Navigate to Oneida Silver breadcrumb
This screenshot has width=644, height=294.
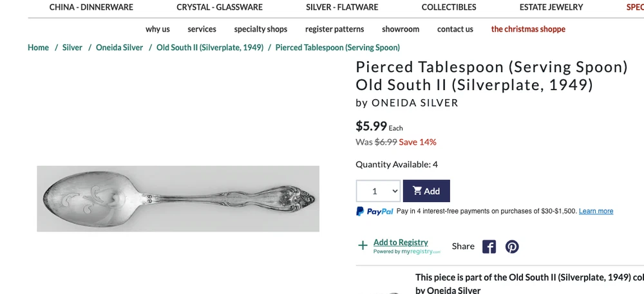tap(120, 48)
